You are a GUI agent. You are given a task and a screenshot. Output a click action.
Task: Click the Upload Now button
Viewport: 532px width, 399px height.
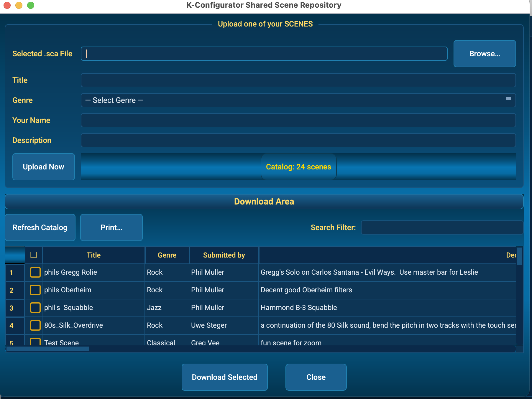pyautogui.click(x=43, y=167)
